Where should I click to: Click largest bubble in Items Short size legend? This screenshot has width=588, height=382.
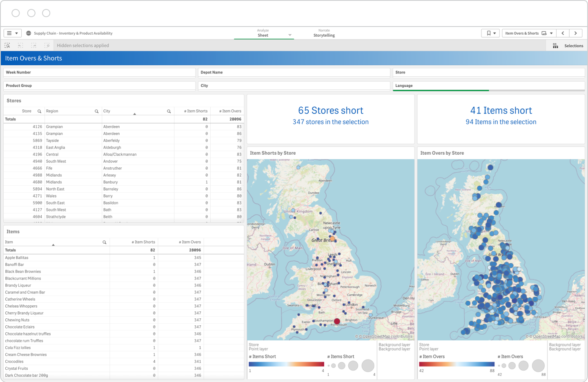[368, 366]
